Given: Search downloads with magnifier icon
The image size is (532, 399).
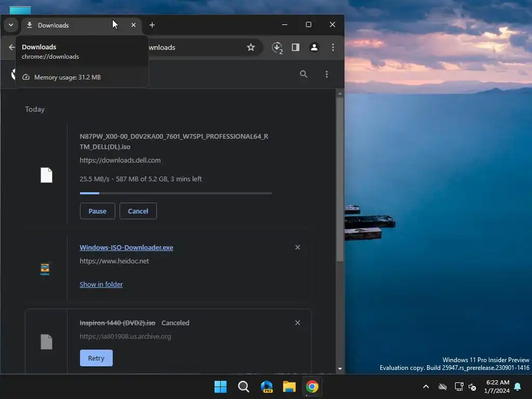Looking at the screenshot, I should click(x=303, y=74).
